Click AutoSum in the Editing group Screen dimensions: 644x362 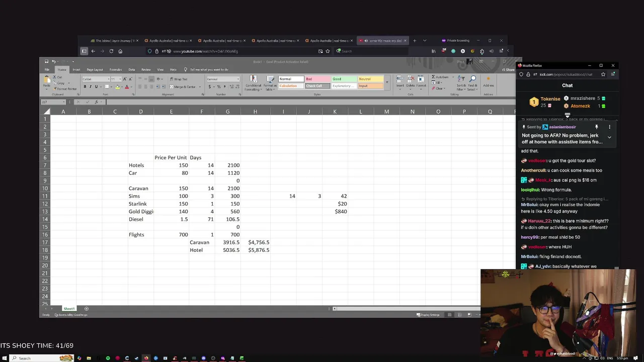440,77
